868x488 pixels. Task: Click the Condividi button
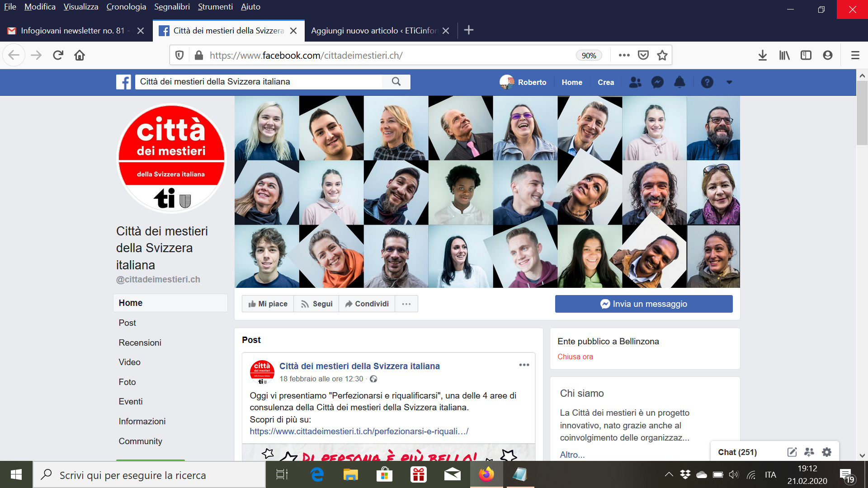point(367,304)
